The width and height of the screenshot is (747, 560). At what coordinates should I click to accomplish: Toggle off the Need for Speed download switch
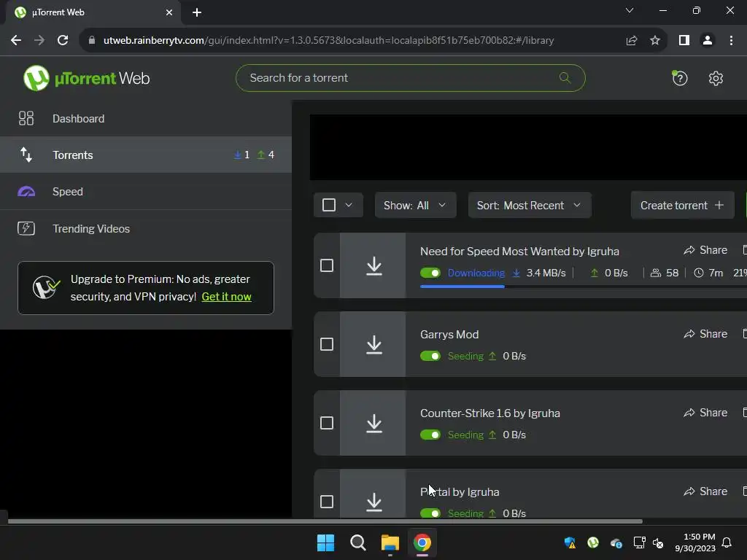point(430,273)
